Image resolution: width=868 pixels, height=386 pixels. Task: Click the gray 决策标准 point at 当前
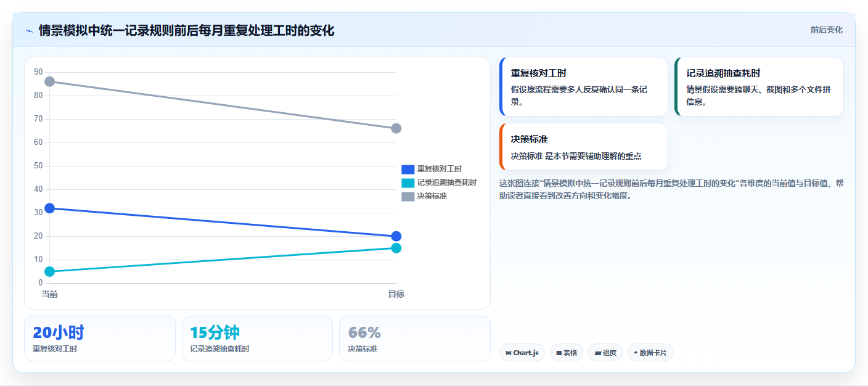pyautogui.click(x=50, y=81)
